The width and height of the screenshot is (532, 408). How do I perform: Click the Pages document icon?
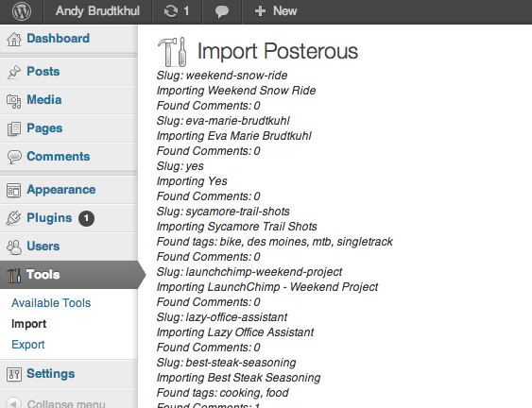click(14, 128)
